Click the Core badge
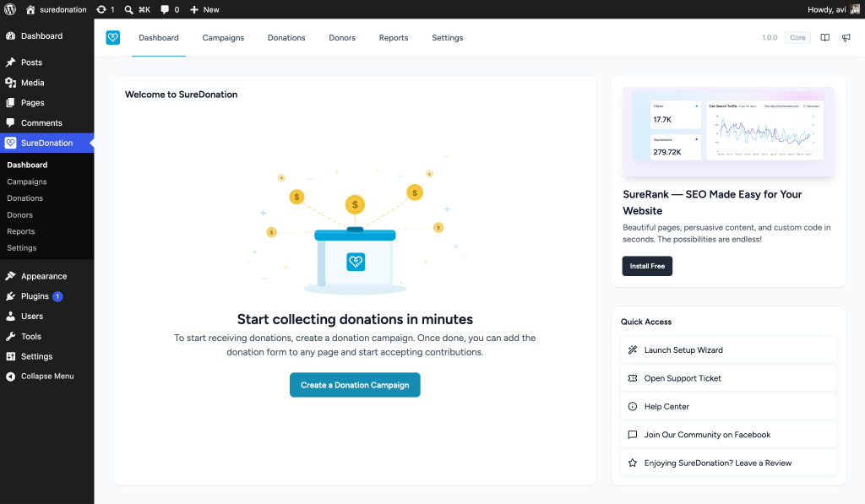The height and width of the screenshot is (504, 865). [797, 37]
